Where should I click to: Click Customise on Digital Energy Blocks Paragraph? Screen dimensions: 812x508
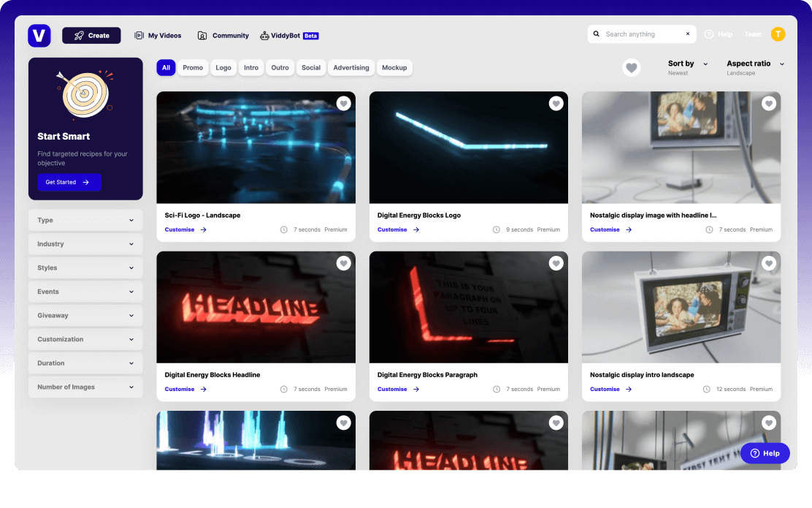point(392,390)
